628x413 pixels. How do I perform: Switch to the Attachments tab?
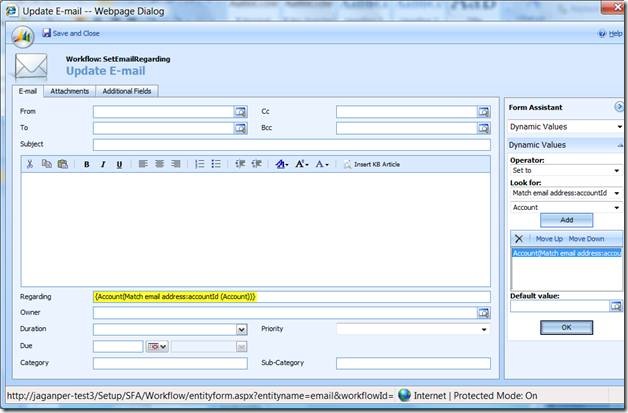[70, 91]
